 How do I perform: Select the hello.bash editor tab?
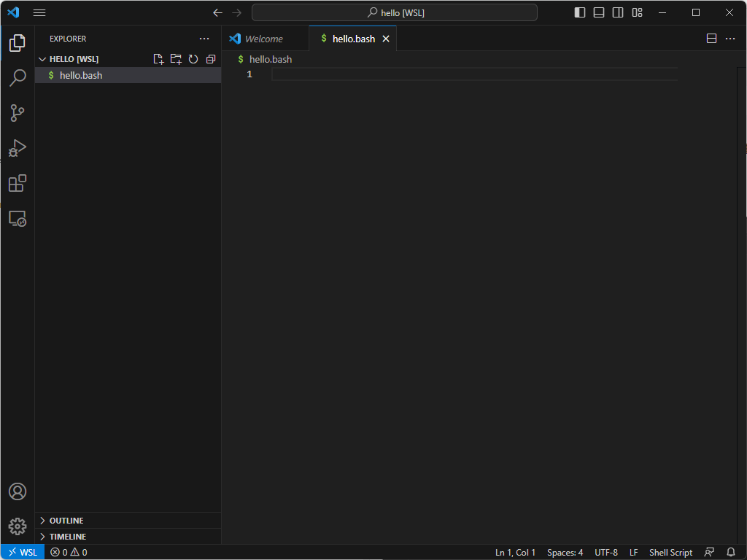(x=354, y=39)
